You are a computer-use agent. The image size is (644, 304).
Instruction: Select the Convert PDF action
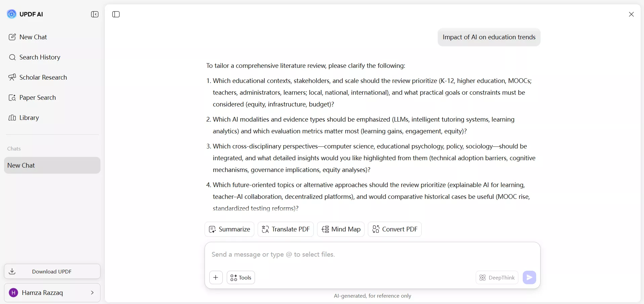click(395, 229)
